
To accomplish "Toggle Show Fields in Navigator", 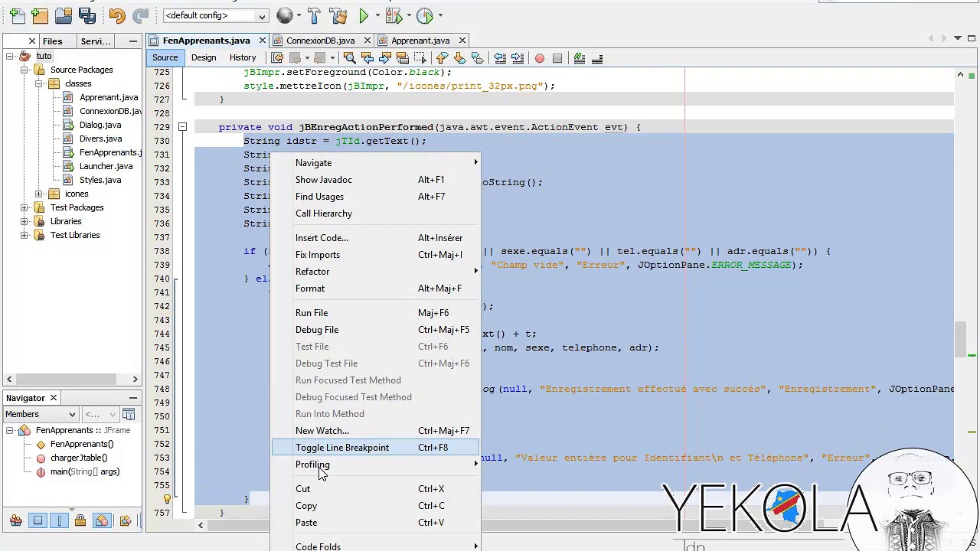I will pyautogui.click(x=37, y=520).
